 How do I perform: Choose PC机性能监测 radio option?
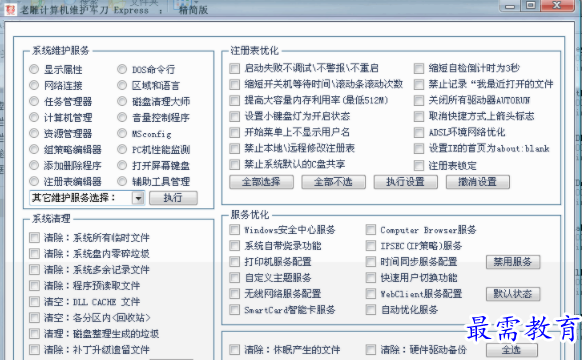(x=122, y=149)
